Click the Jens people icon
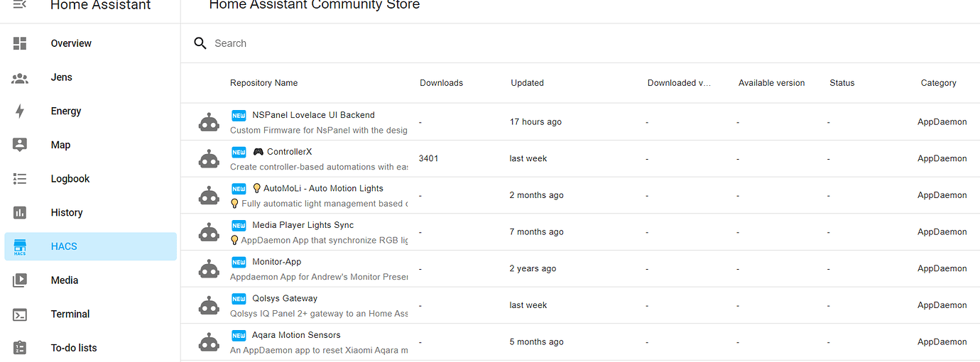The height and width of the screenshot is (362, 980). (x=20, y=77)
